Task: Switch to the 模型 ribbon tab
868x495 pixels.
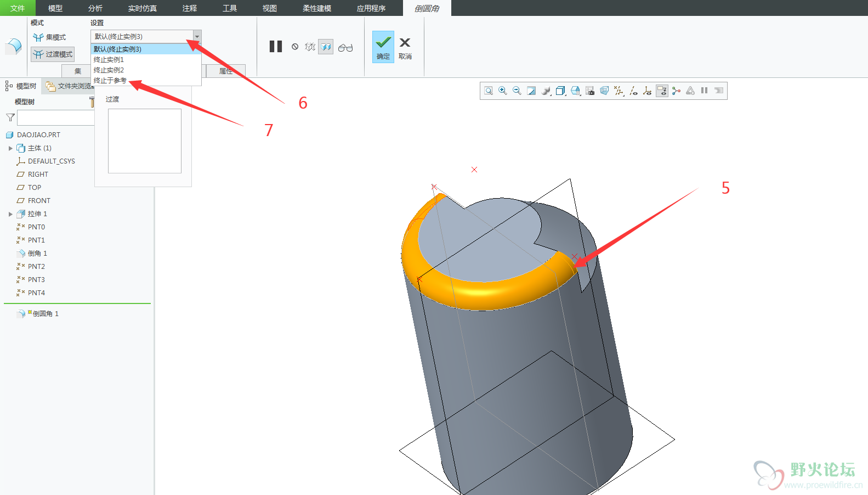Action: tap(55, 8)
